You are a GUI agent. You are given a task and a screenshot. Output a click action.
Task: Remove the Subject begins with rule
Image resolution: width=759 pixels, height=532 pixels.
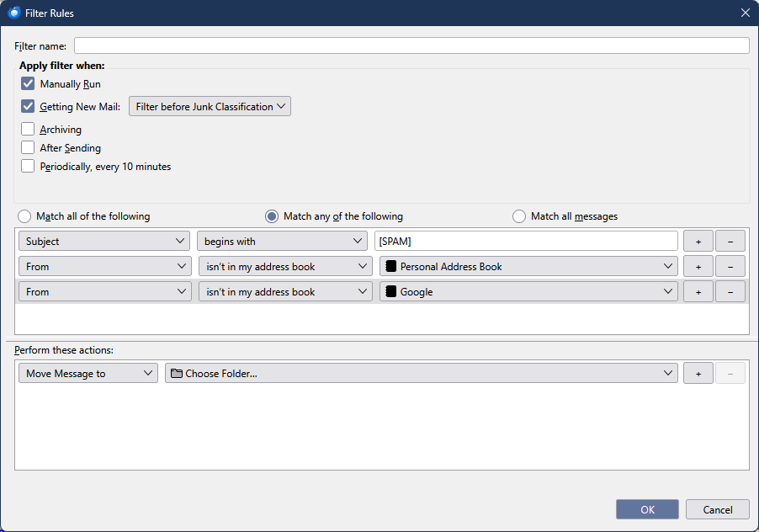pos(730,242)
